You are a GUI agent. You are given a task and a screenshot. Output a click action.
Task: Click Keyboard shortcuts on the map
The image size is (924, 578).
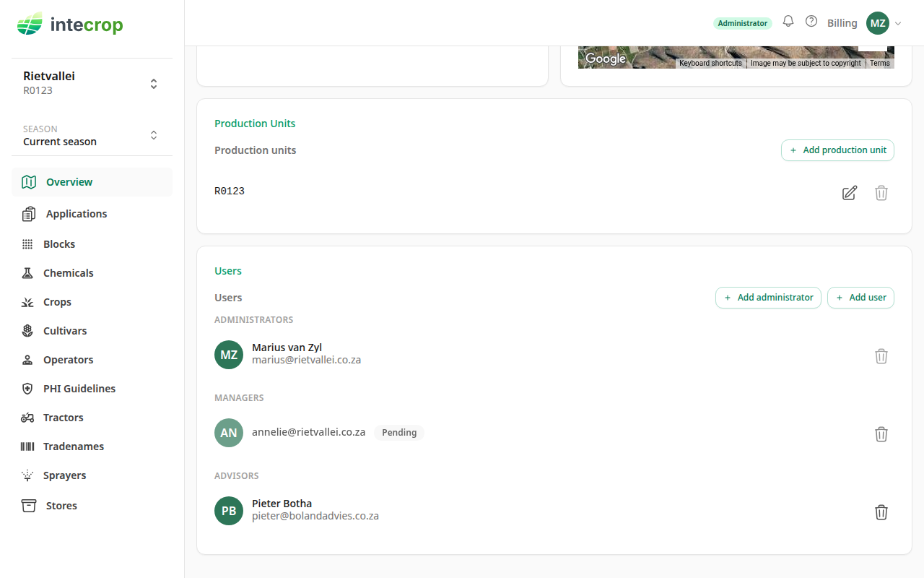pyautogui.click(x=710, y=64)
